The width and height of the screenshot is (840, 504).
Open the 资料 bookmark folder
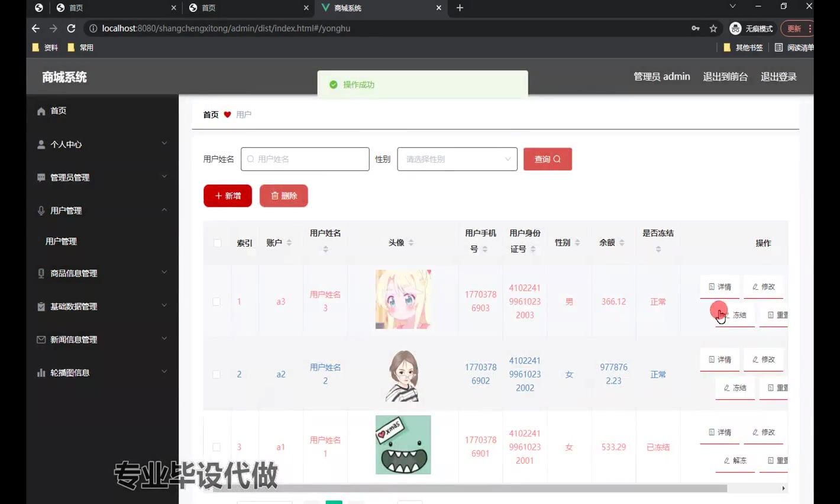click(45, 47)
